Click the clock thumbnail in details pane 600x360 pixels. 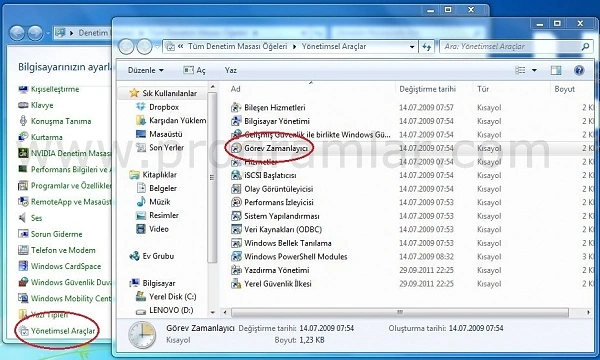142,335
